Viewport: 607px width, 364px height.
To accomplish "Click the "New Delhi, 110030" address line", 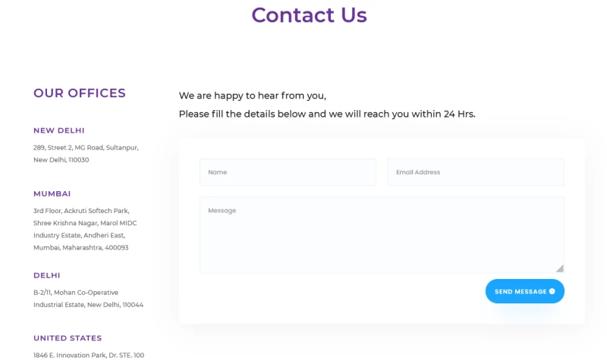I will tap(61, 160).
